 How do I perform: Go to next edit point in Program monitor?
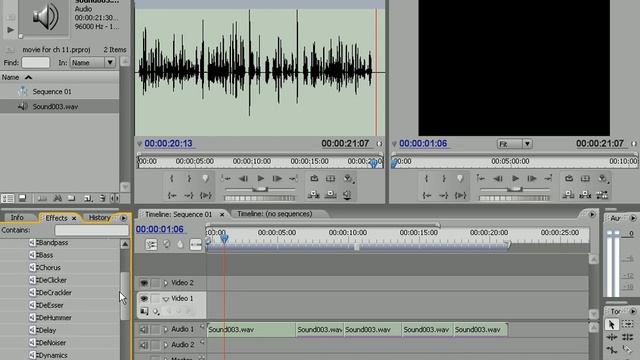click(549, 179)
